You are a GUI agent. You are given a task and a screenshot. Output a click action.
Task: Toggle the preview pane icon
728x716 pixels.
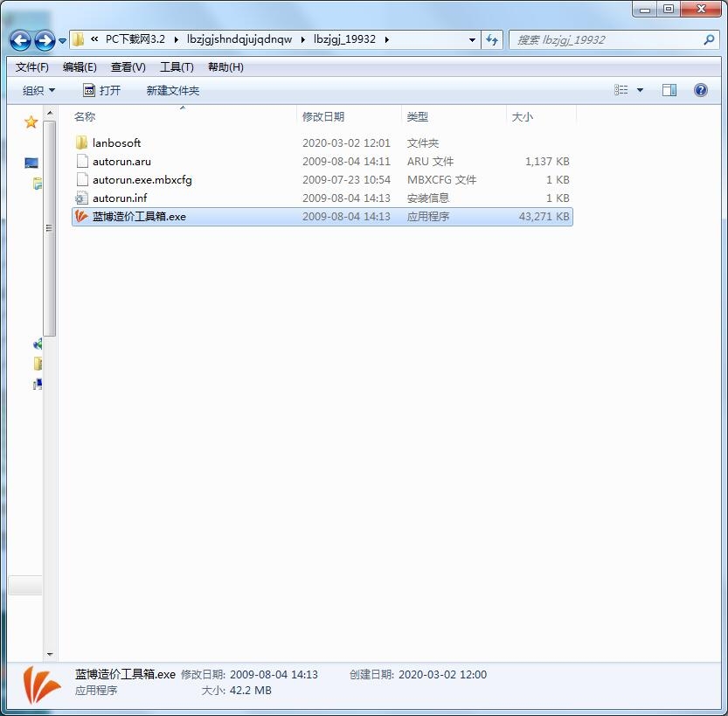pyautogui.click(x=669, y=90)
